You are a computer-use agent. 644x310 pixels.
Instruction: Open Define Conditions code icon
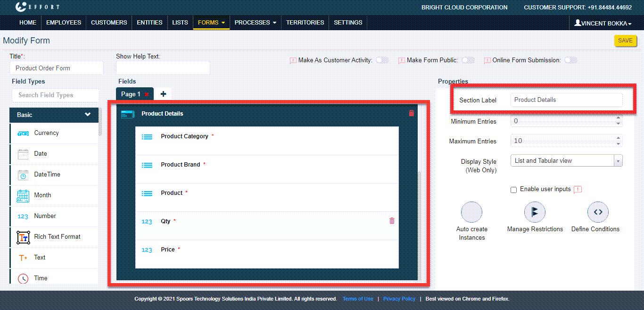(598, 212)
